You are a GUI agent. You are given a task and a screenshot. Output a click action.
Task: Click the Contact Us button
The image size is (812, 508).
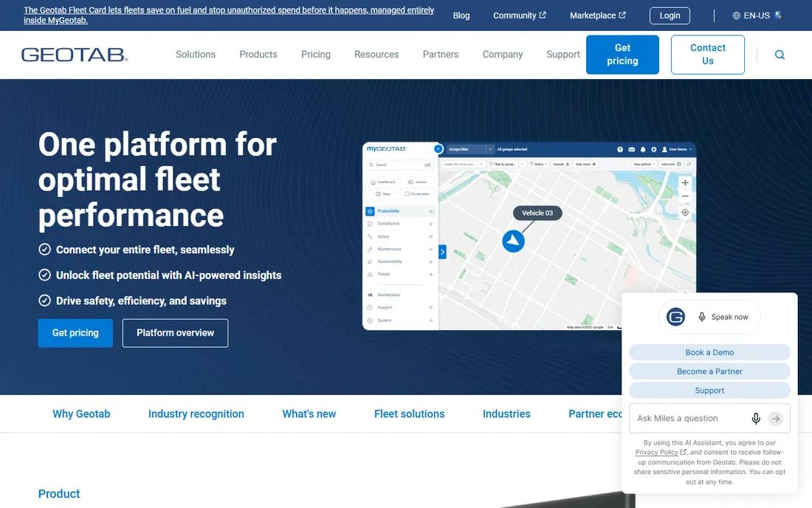(x=707, y=55)
